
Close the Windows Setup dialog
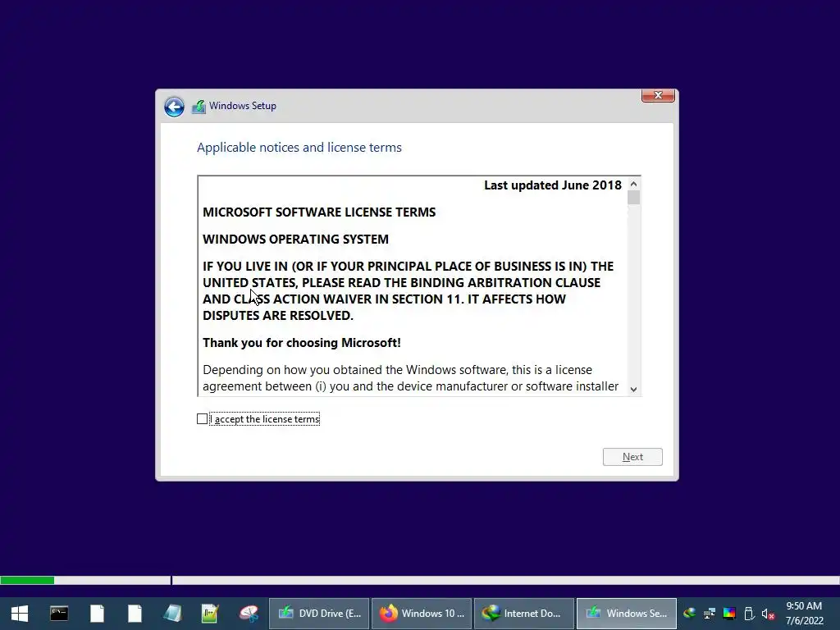coord(658,95)
